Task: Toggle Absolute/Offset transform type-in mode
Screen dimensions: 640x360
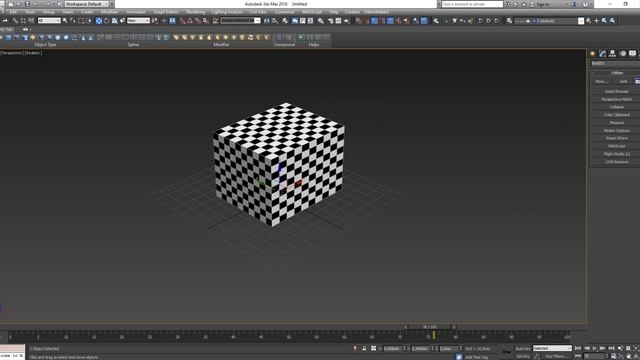Action: click(x=373, y=348)
